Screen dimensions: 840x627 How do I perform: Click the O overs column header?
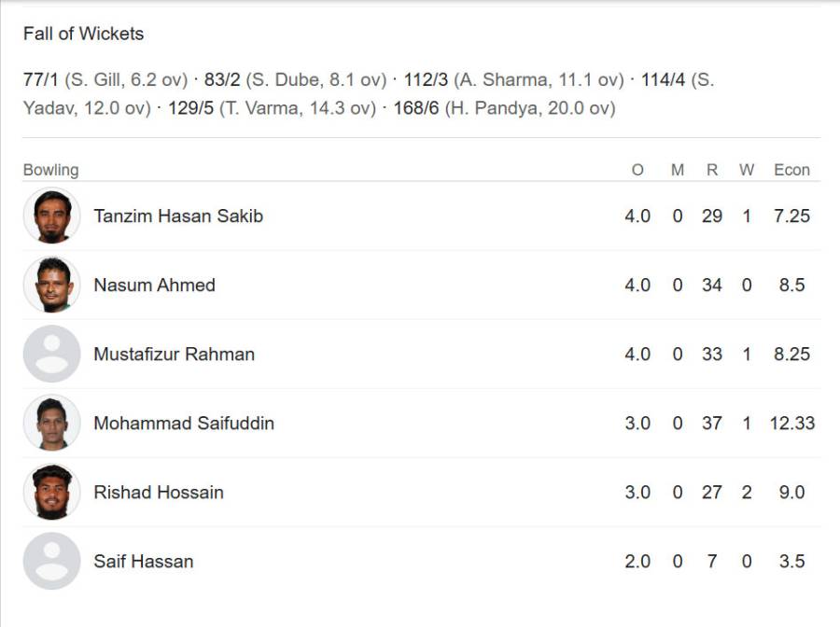pyautogui.click(x=637, y=170)
